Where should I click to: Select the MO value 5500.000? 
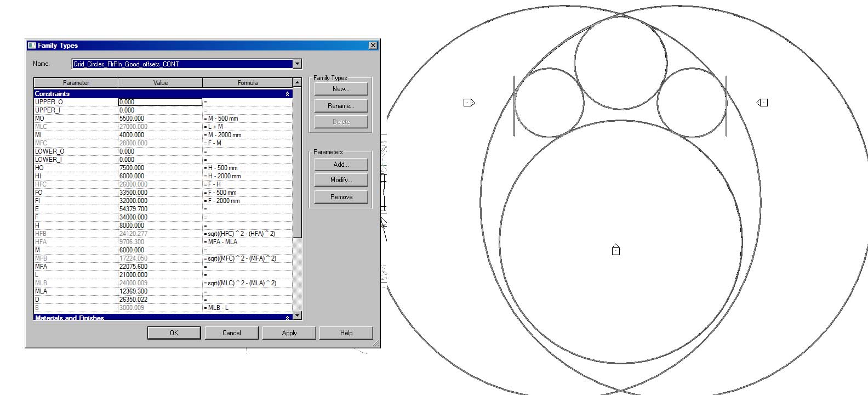160,119
